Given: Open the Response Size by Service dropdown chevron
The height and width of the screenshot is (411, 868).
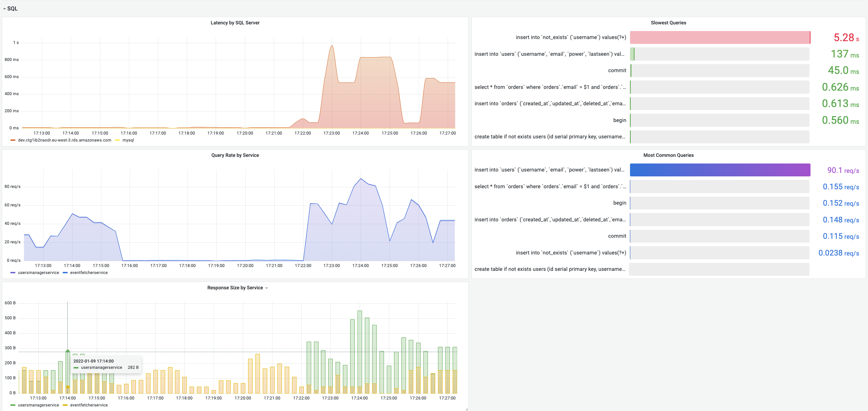Looking at the screenshot, I should coord(267,288).
